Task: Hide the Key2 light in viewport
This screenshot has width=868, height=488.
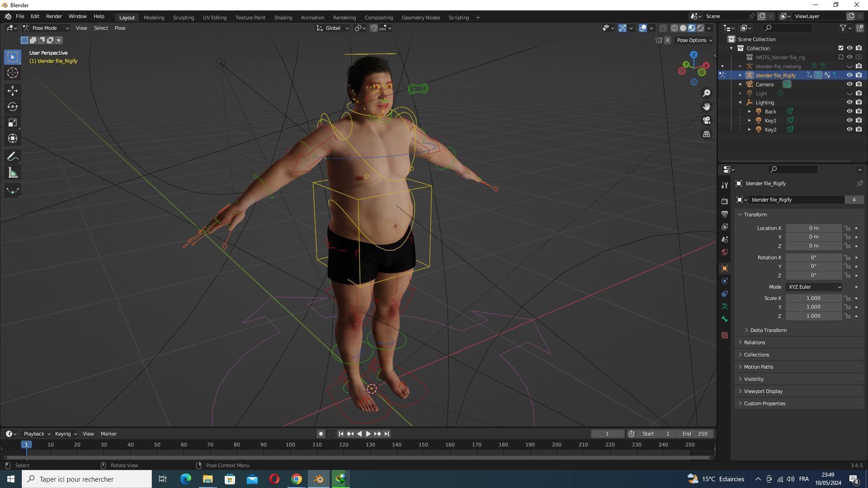Action: (849, 130)
